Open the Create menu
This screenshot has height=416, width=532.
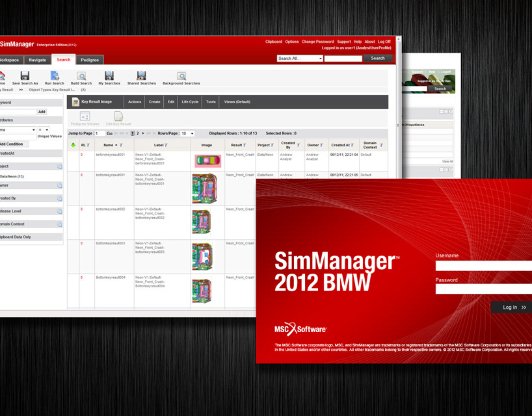pyautogui.click(x=154, y=101)
